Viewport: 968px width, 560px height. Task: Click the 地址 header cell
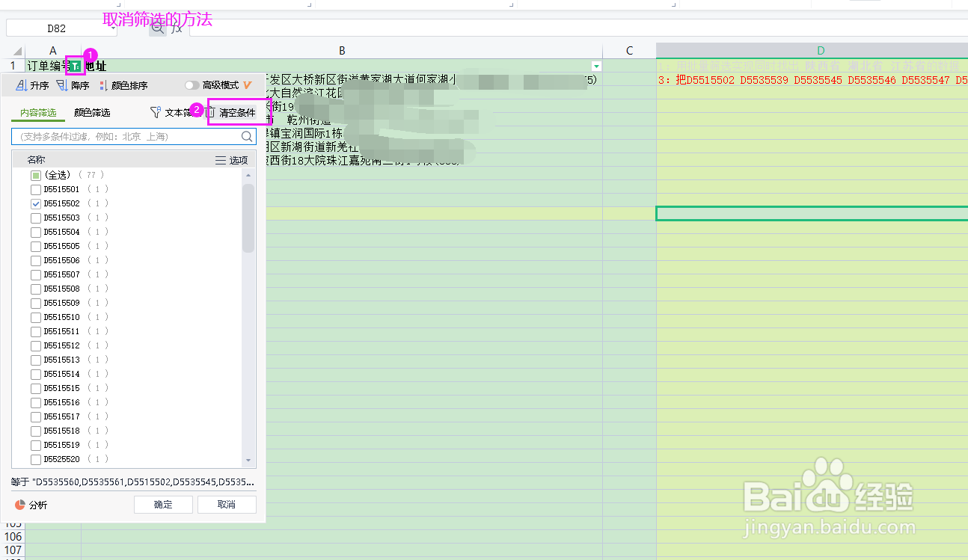342,66
